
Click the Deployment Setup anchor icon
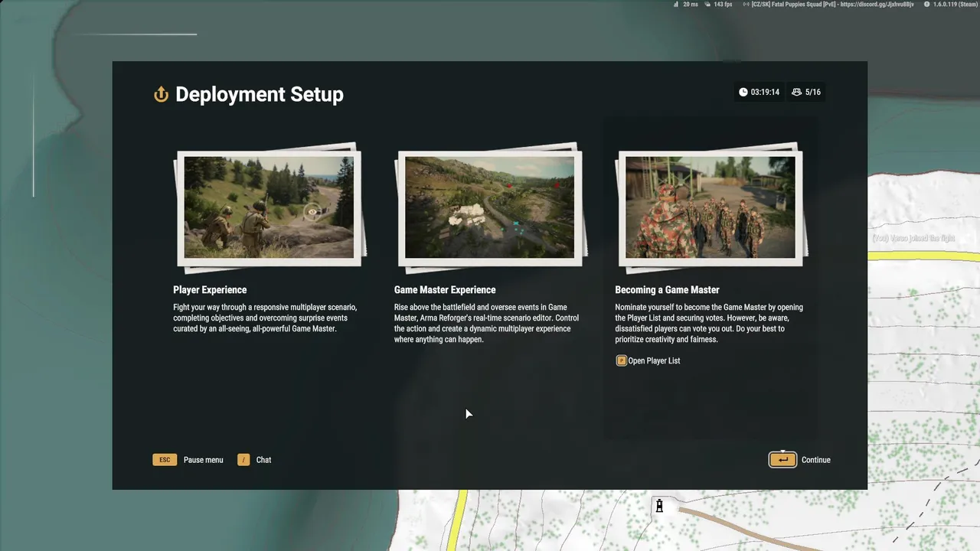pyautogui.click(x=161, y=94)
